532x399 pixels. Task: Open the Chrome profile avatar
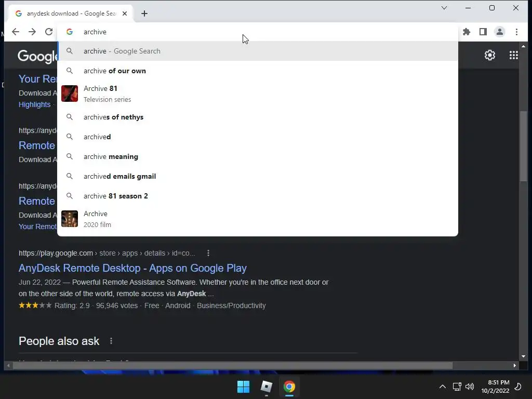click(x=500, y=32)
